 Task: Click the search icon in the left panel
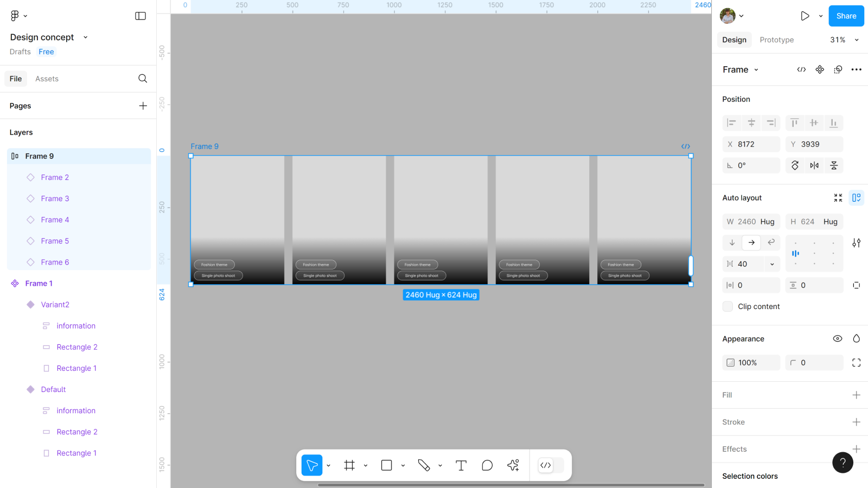143,79
